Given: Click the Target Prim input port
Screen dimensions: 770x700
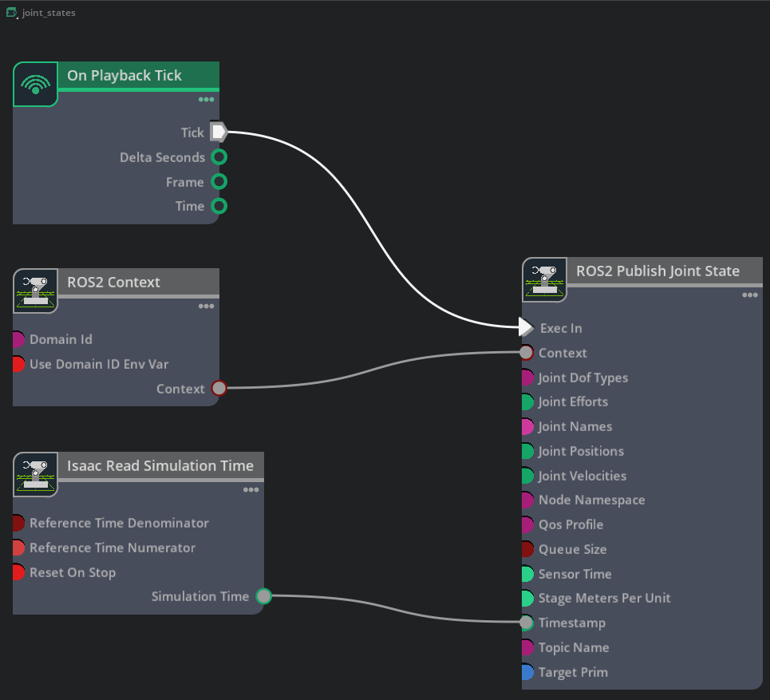Looking at the screenshot, I should 527,672.
